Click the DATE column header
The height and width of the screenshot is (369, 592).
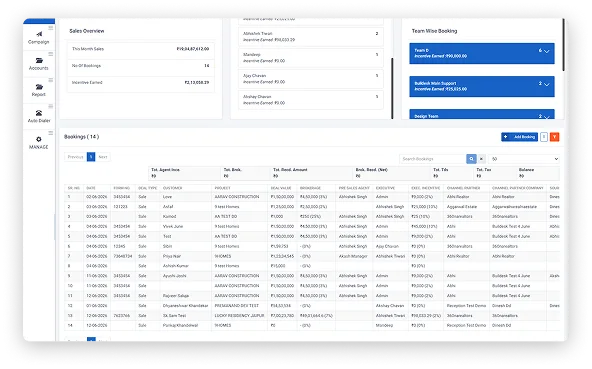click(x=91, y=188)
